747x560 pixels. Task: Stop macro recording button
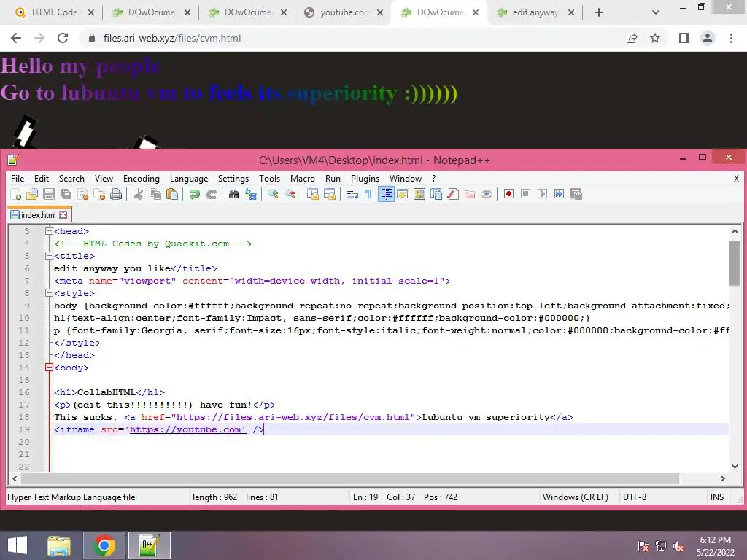(x=525, y=194)
